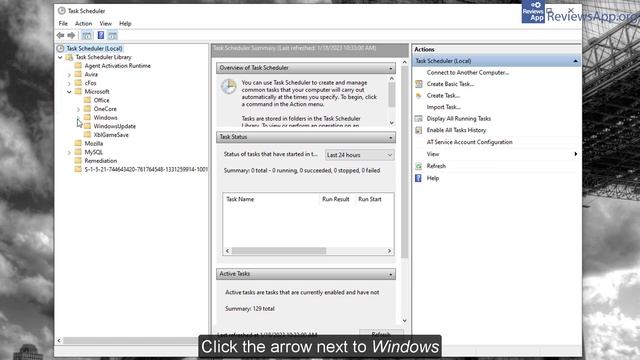The image size is (640, 360).
Task: Open the View submenu arrow in Actions
Action: (x=576, y=154)
